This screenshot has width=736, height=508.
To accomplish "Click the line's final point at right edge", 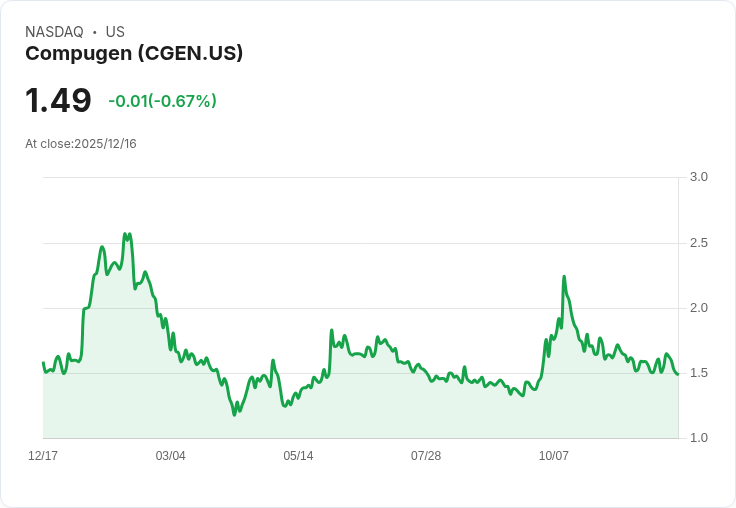I will (x=677, y=374).
